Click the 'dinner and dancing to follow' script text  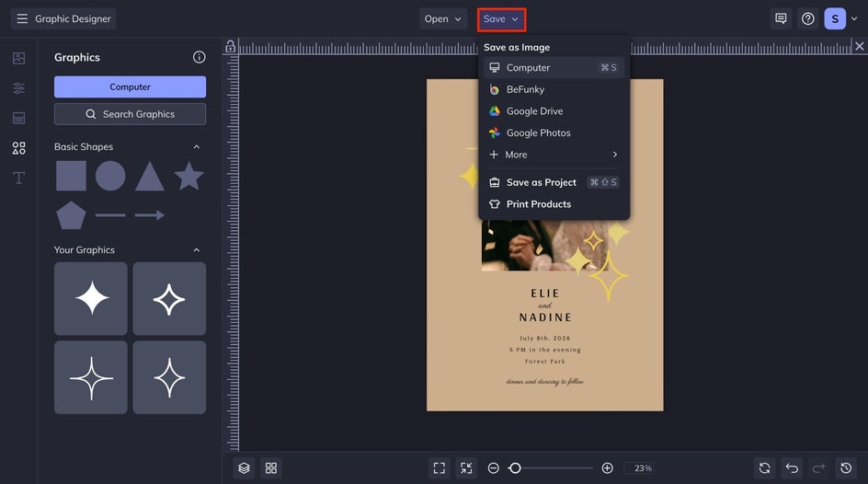544,381
